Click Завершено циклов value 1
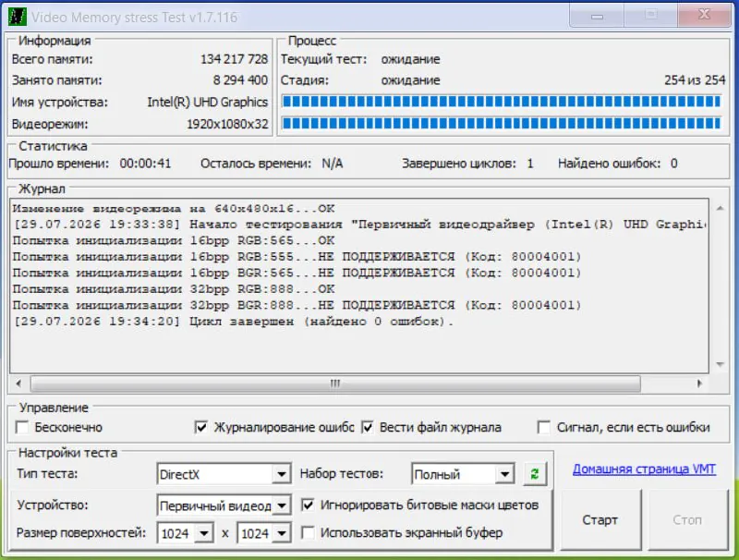Screen dimensions: 739x560 click(x=530, y=164)
